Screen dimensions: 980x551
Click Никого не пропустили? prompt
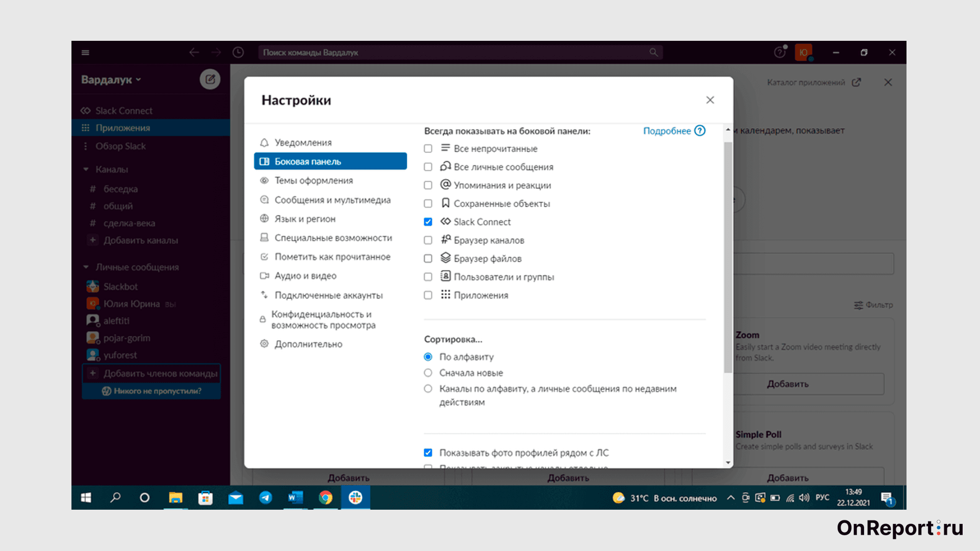(152, 391)
